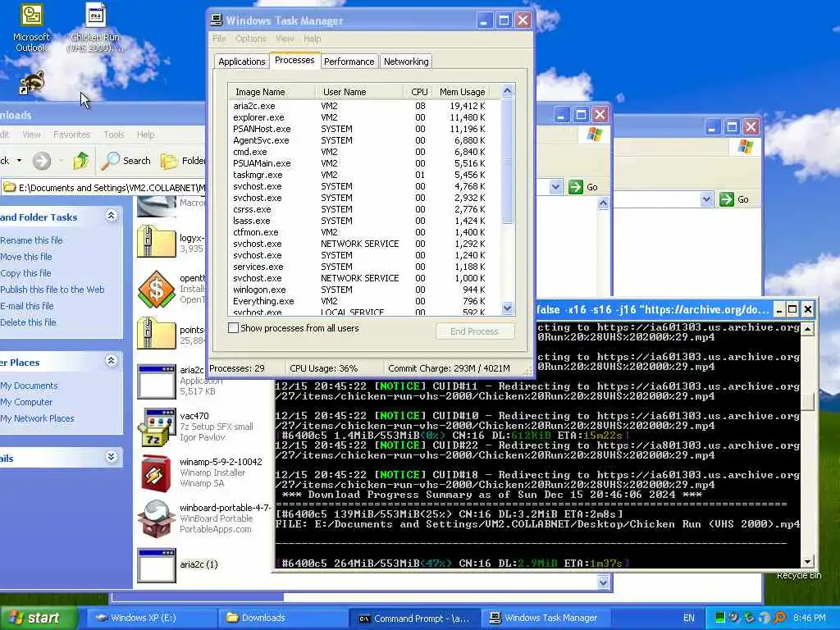
Task: Select the aria2c (1) file icon
Action: click(x=156, y=565)
